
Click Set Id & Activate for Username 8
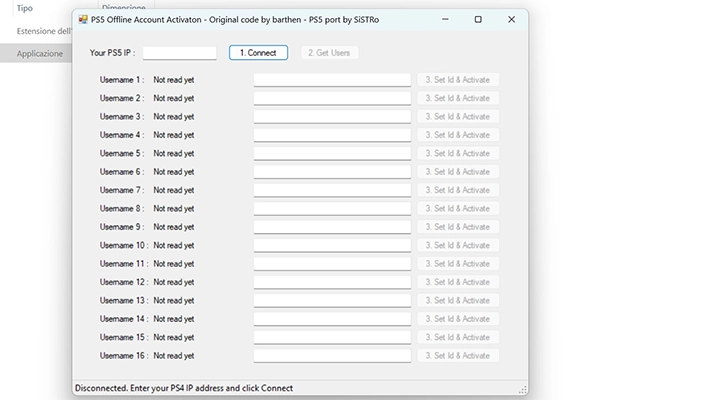(458, 208)
